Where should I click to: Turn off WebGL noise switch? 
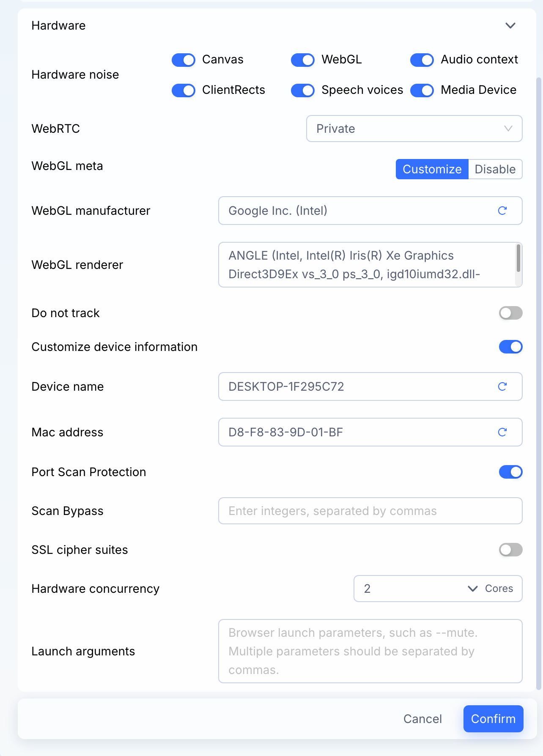pyautogui.click(x=303, y=60)
